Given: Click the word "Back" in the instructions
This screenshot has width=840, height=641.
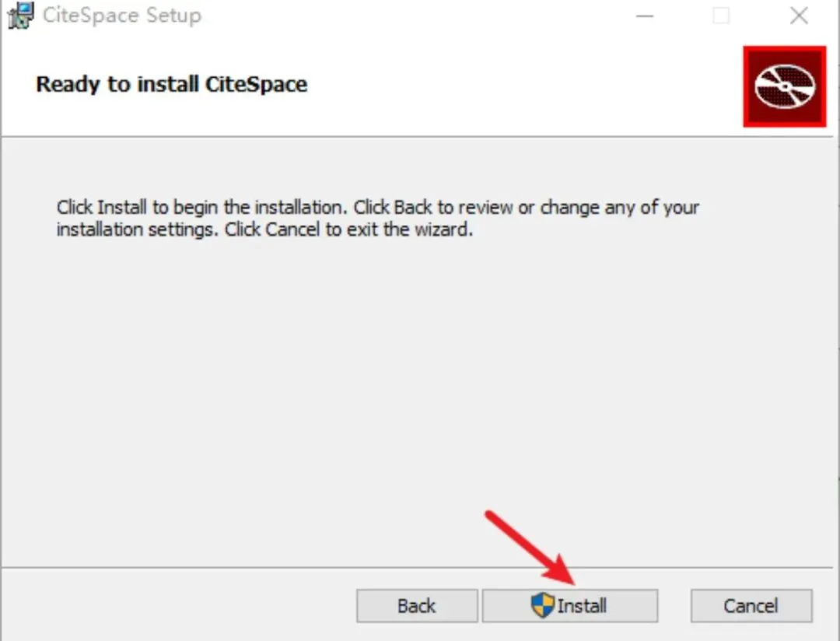Looking at the screenshot, I should click(413, 207).
